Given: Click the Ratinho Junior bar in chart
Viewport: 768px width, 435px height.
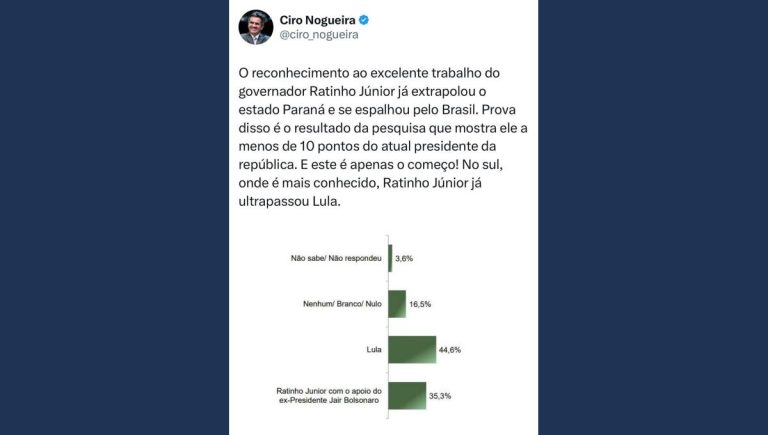Looking at the screenshot, I should click(407, 395).
